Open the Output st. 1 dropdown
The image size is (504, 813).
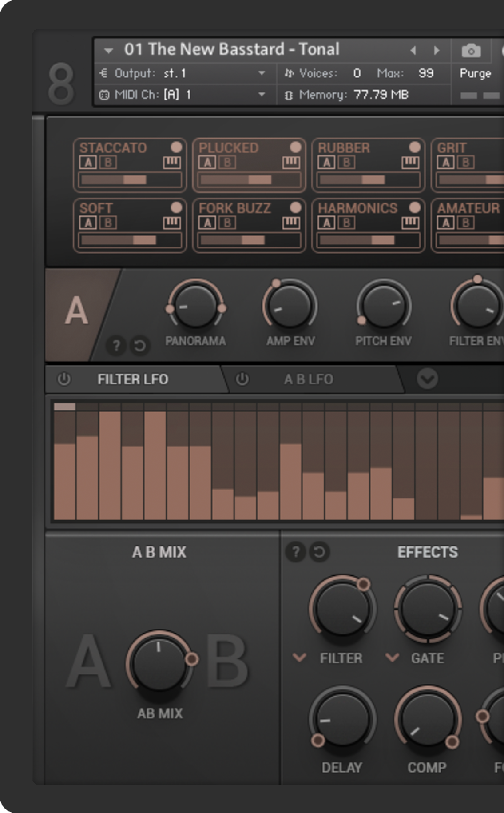click(x=262, y=73)
